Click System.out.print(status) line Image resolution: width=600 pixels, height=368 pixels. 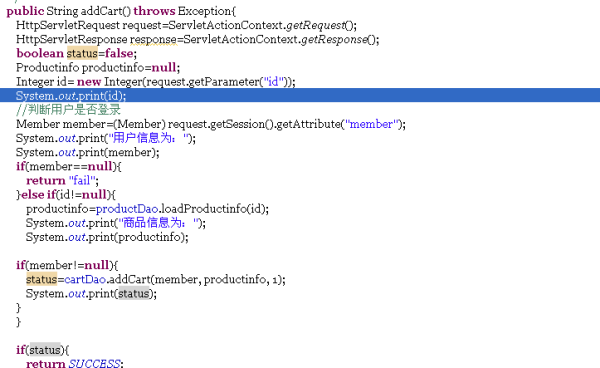click(91, 294)
